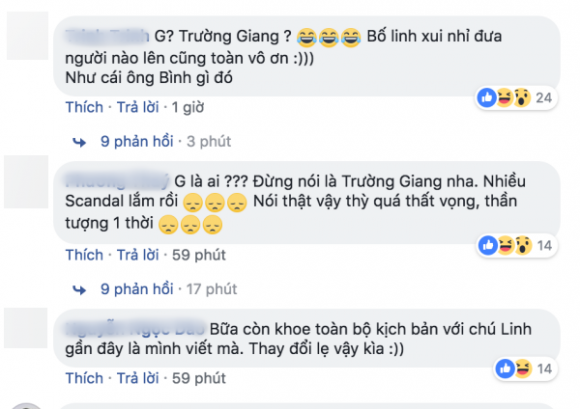Click Thích on the kịch bản comment
The width and height of the screenshot is (580, 409).
84,378
